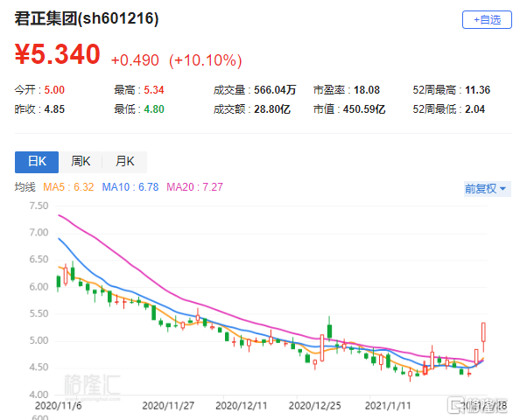Select the percent change (+10.10%)
Image resolution: width=513 pixels, height=420 pixels.
[x=206, y=60]
